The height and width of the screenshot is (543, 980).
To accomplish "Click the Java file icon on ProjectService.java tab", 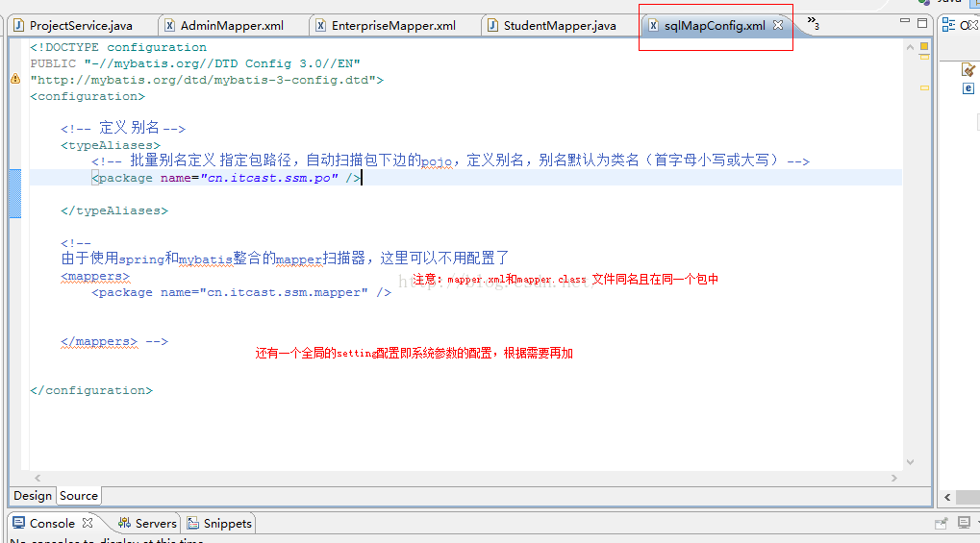I will click(x=18, y=26).
